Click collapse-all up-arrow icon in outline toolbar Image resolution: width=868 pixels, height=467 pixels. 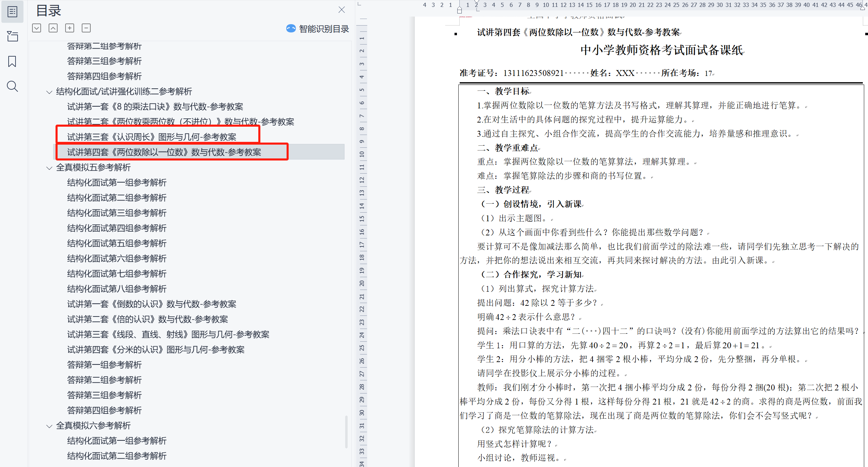(x=53, y=28)
